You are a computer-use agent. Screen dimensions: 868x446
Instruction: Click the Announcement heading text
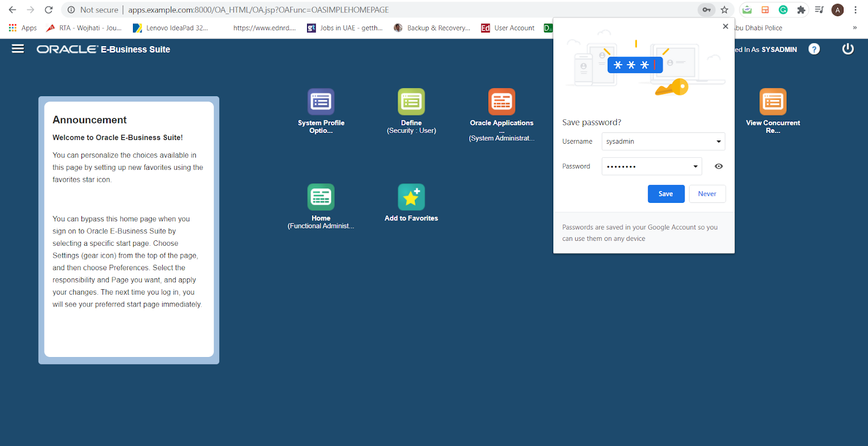[x=90, y=120]
